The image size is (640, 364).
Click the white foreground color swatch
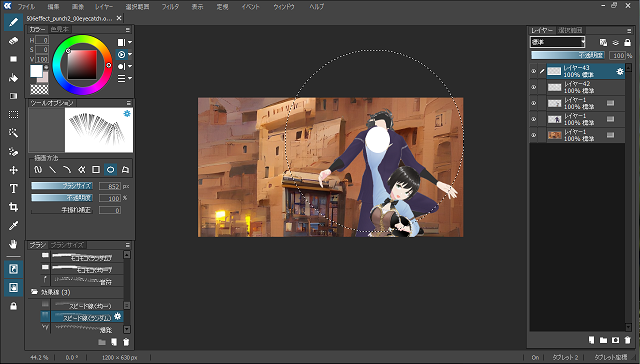36,71
